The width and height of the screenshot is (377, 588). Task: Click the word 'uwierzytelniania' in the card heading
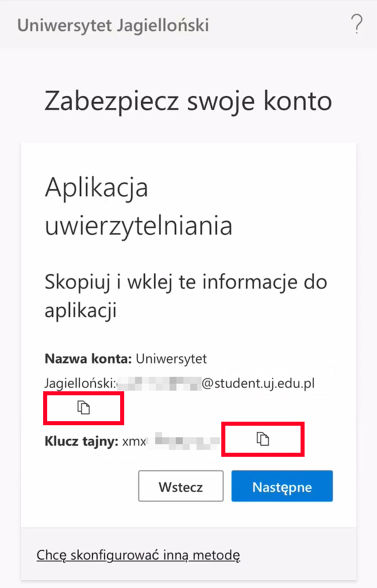(x=139, y=226)
